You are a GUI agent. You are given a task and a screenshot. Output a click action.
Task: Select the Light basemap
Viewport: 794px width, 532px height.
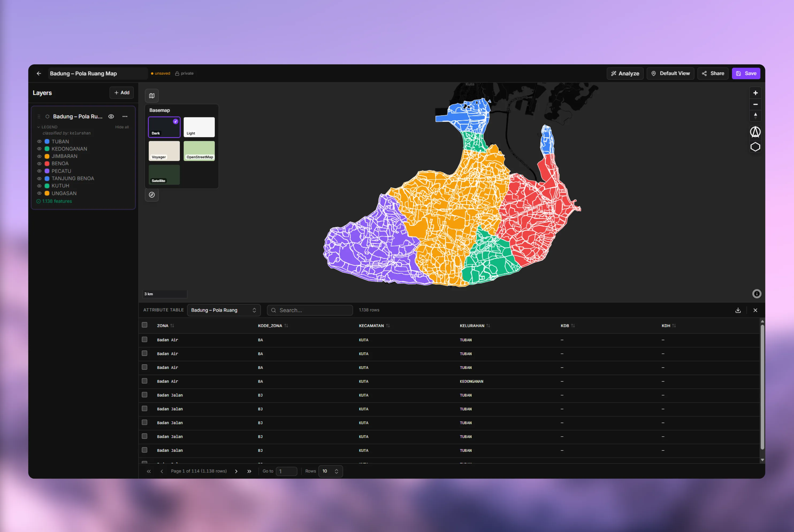point(199,127)
